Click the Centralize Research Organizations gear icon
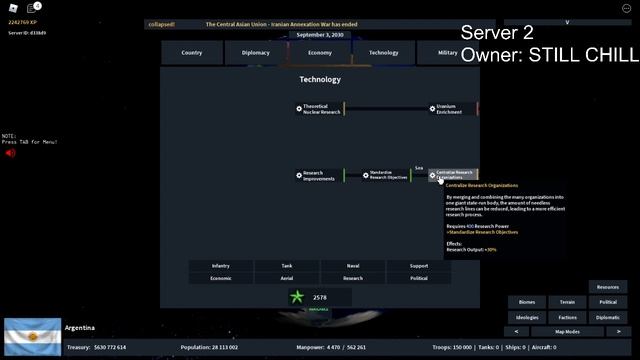 point(432,176)
